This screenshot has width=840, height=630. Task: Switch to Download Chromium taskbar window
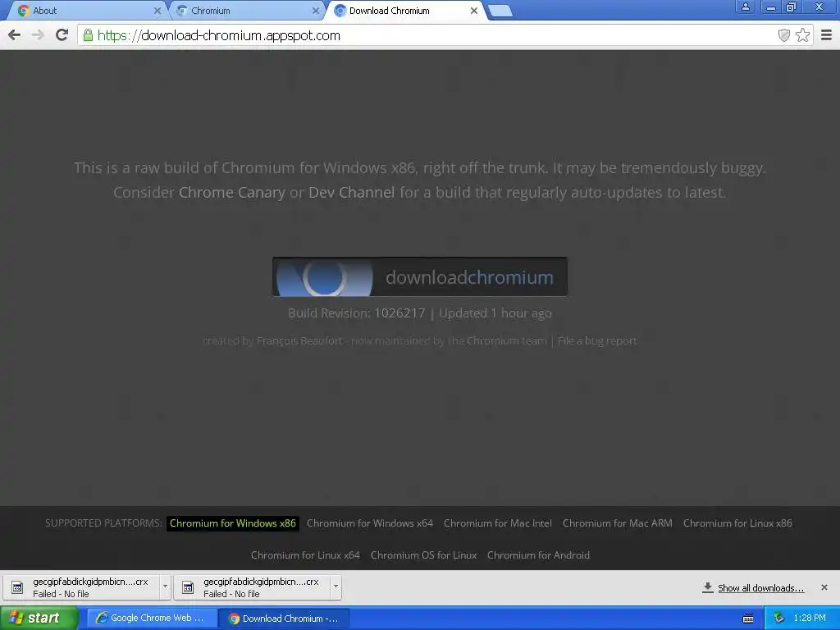pyautogui.click(x=284, y=619)
